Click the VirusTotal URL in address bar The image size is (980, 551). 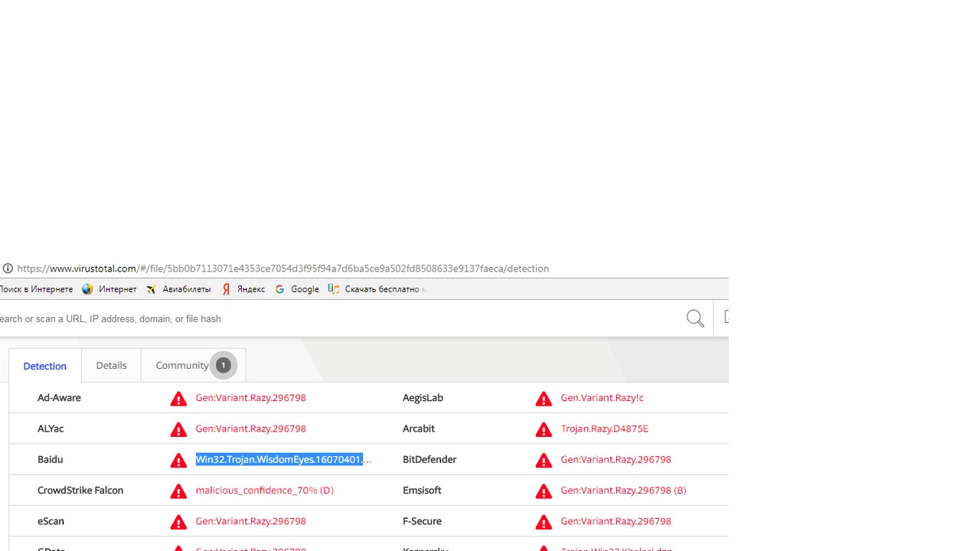(283, 269)
